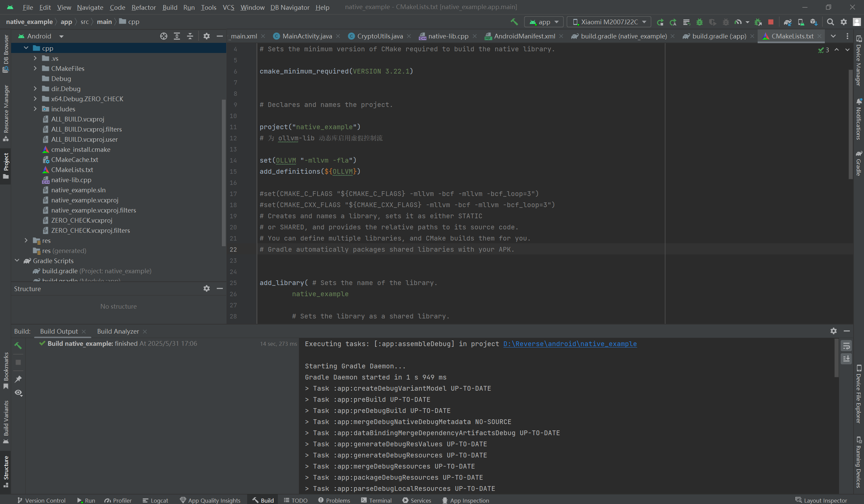Switch to the native-lib.cpp editor tab
Image resolution: width=864 pixels, height=504 pixels.
[x=448, y=36]
